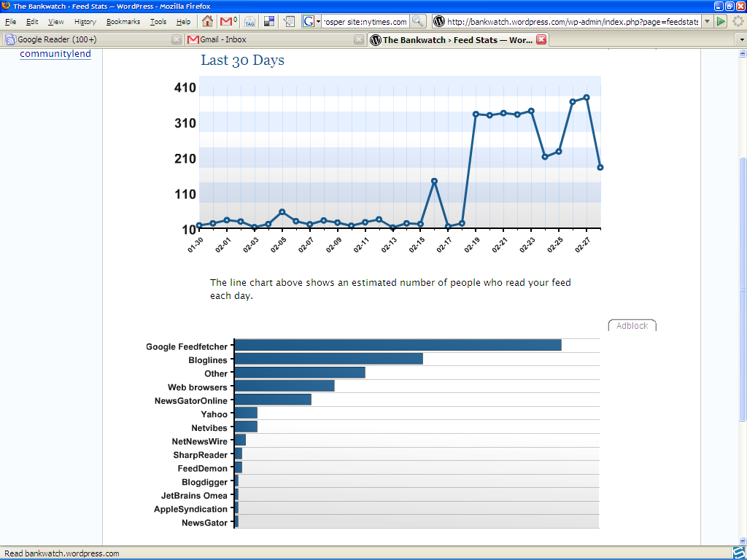Open the Gmail toolbar icon
The width and height of the screenshot is (747, 560).
(228, 21)
